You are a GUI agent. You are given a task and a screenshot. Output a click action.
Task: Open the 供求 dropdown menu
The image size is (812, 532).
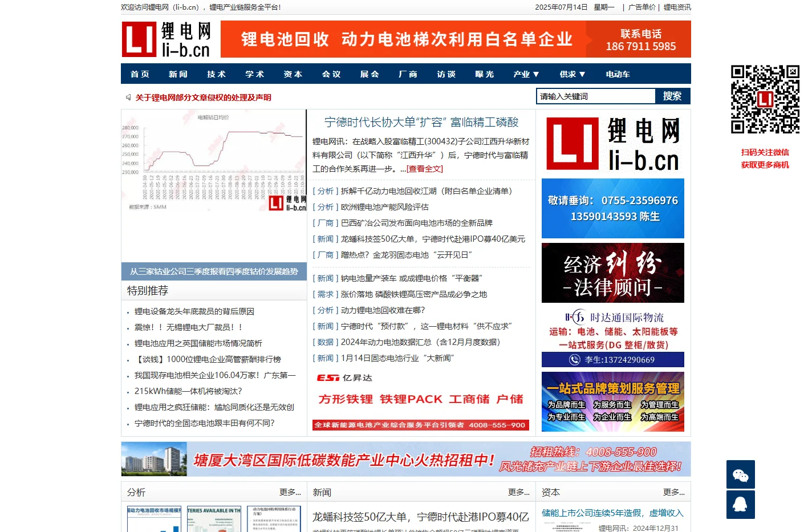572,74
